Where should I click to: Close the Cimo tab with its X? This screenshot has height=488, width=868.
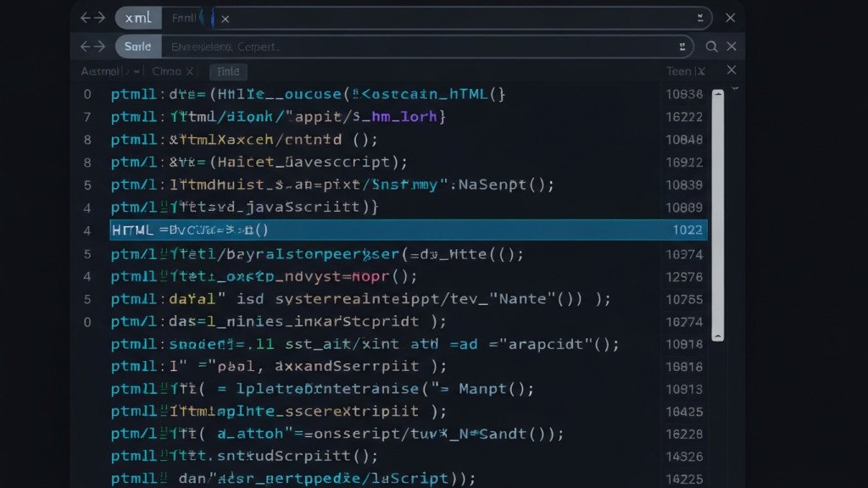point(189,71)
